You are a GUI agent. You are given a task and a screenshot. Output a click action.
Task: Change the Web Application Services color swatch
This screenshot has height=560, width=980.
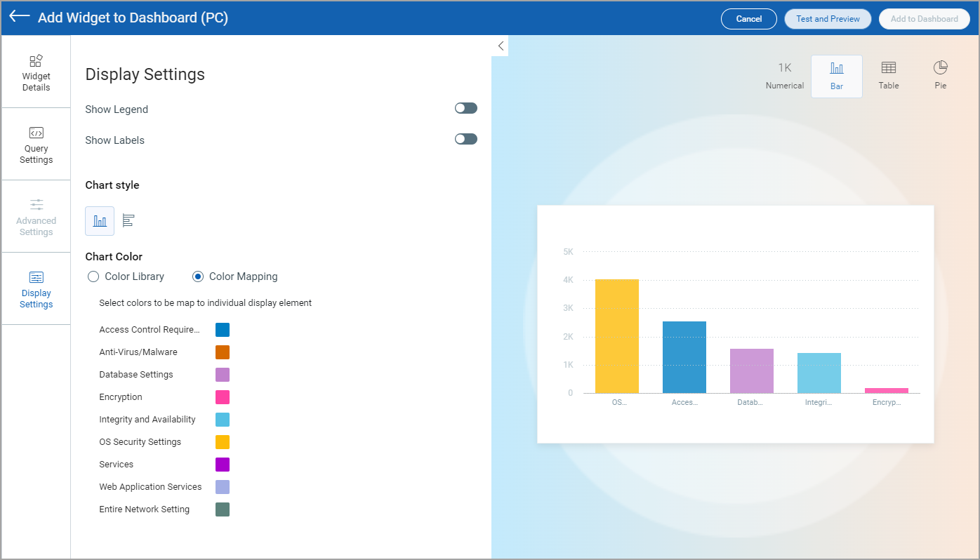223,487
